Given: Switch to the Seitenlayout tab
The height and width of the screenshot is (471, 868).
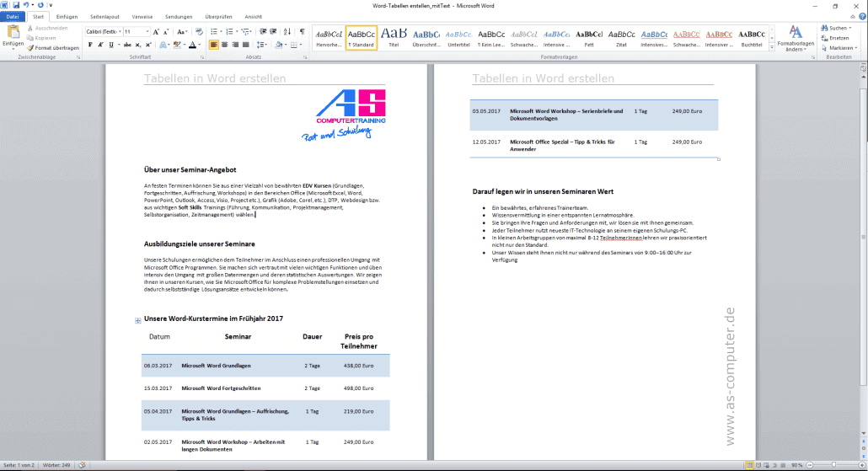Looking at the screenshot, I should (104, 17).
